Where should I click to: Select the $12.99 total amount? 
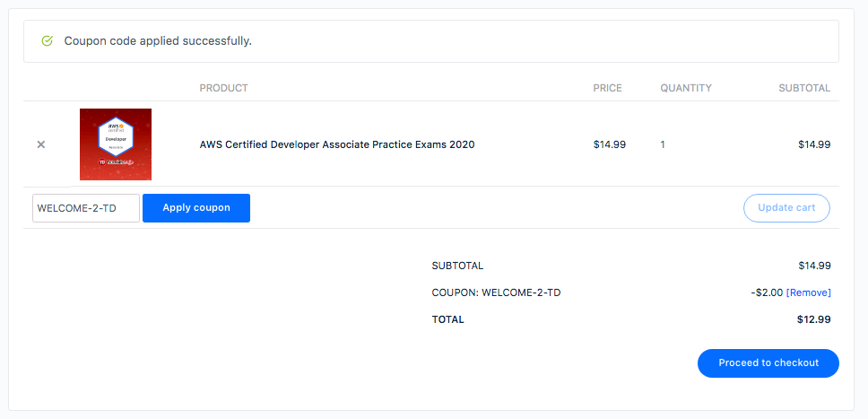814,319
